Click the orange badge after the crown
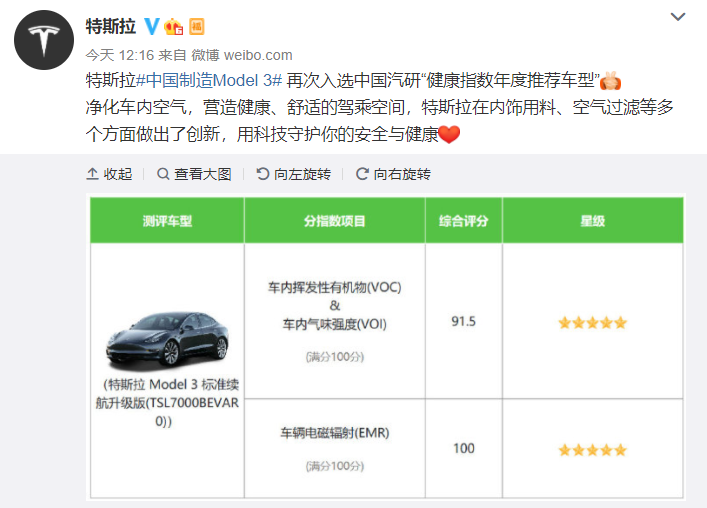Image resolution: width=707 pixels, height=508 pixels. coord(197,25)
